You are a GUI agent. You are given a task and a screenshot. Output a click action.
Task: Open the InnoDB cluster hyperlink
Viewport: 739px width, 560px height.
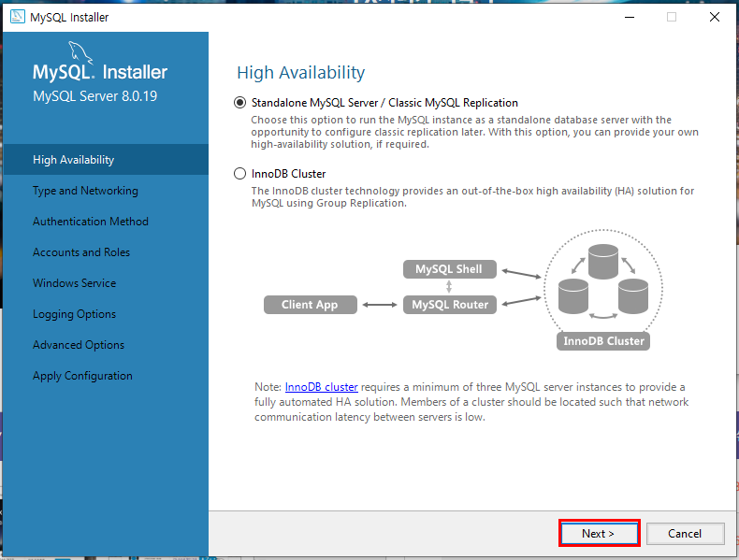321,387
